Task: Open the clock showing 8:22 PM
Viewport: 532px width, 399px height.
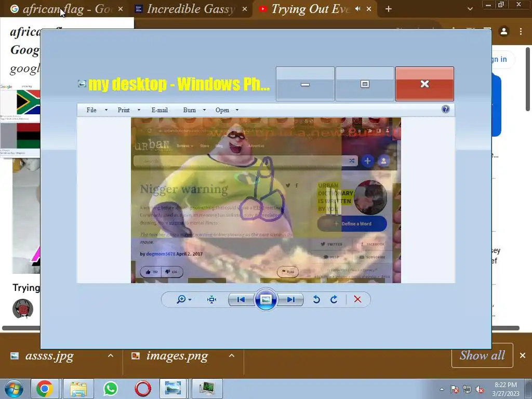Action: 506,389
